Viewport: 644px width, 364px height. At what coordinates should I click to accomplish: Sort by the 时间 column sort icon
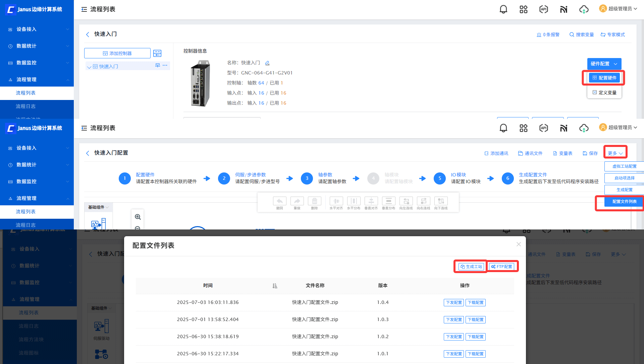click(x=275, y=286)
